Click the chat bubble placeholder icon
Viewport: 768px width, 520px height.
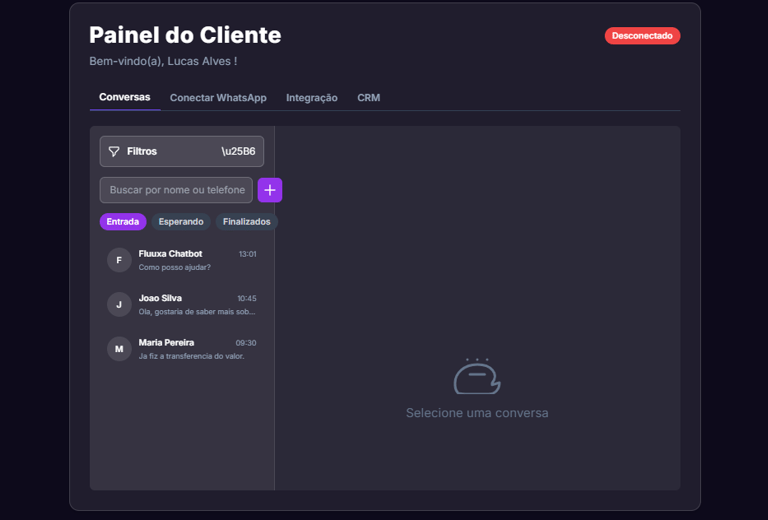point(477,376)
